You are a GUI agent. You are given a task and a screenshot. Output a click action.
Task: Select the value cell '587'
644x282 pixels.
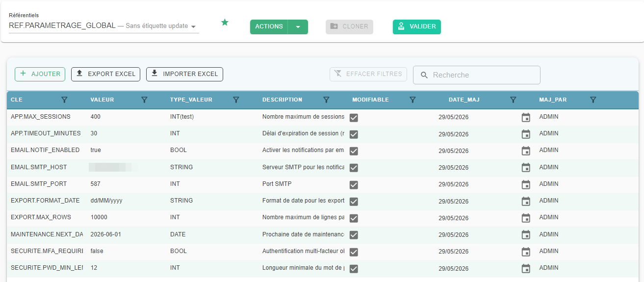[96, 184]
